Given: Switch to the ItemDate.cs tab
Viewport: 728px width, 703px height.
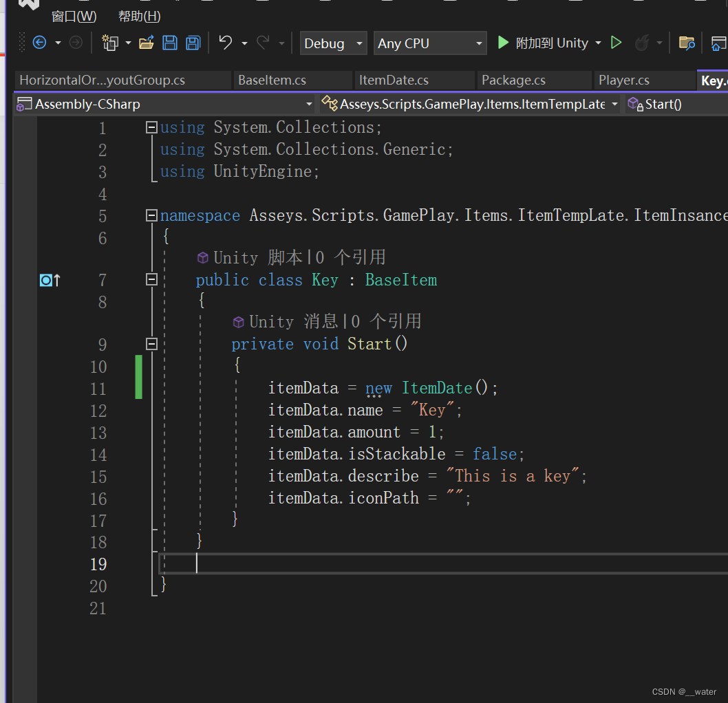Looking at the screenshot, I should [x=414, y=80].
